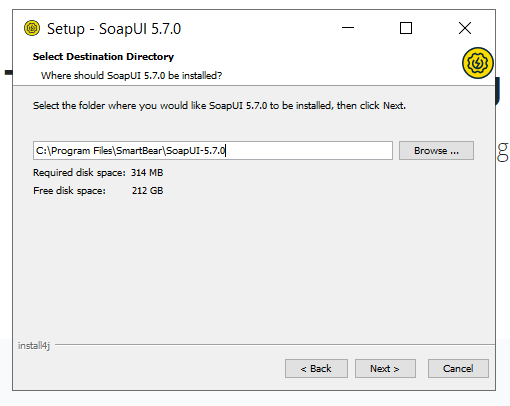Click the 'Where should SoapUI be installed' subtitle
The image size is (510, 406).
pyautogui.click(x=131, y=76)
